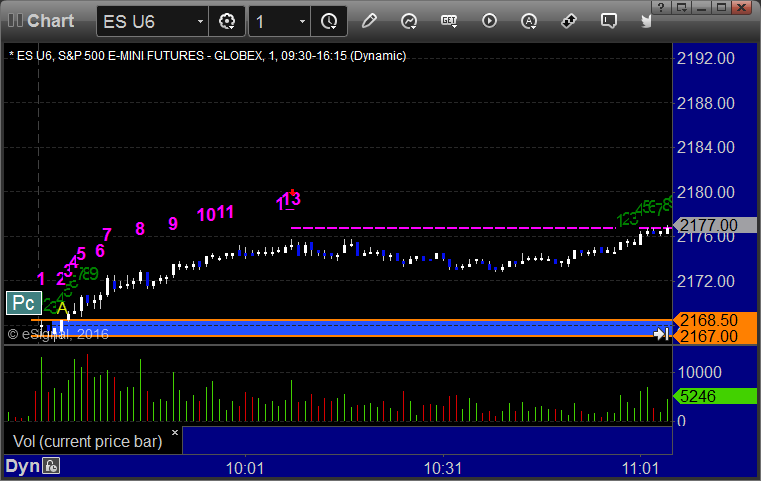Click the link chain icon in toolbar

coord(569,20)
